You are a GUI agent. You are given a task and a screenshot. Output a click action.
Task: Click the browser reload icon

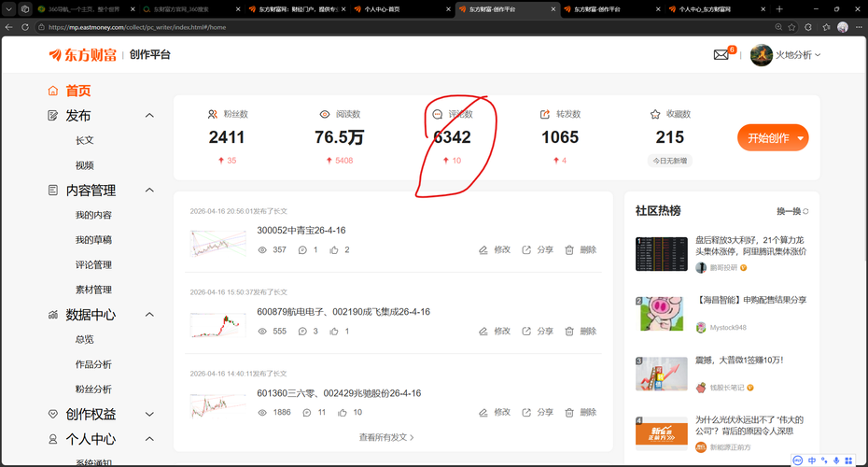click(x=25, y=26)
